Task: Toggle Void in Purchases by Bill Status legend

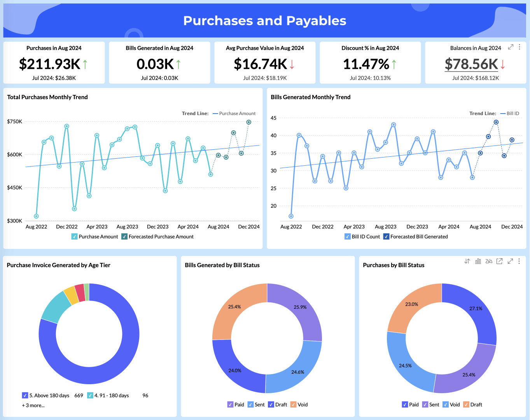Action: [446, 404]
